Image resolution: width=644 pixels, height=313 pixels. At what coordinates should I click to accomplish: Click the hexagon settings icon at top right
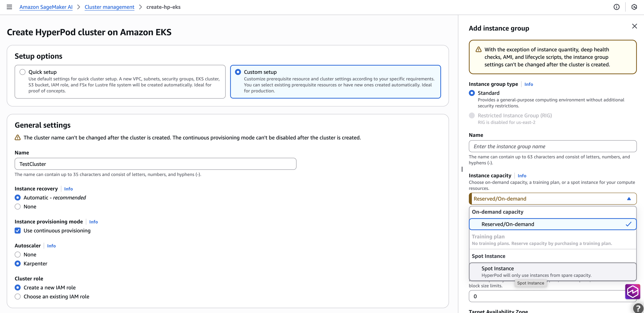634,7
